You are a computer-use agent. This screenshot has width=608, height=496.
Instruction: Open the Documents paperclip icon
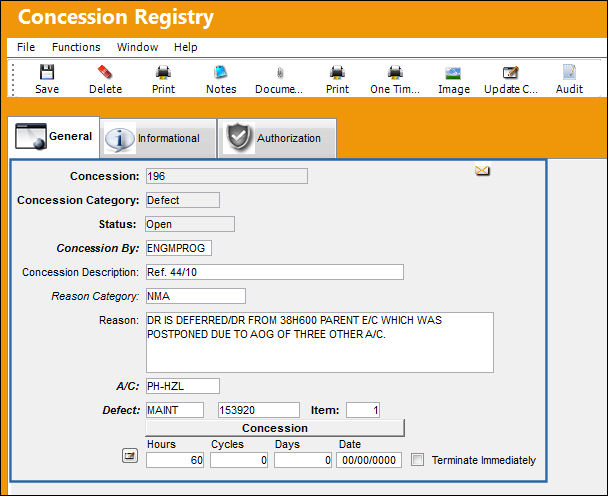point(280,73)
